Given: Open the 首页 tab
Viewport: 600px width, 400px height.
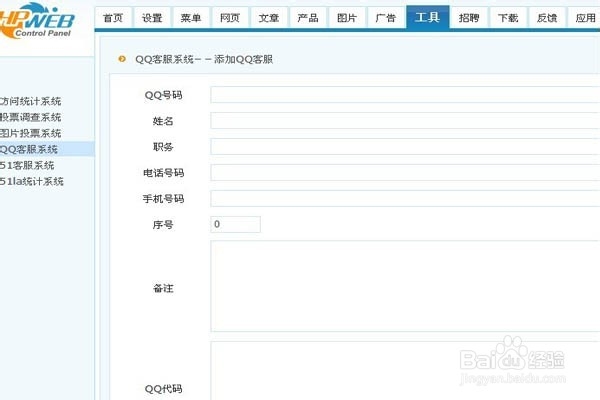Looking at the screenshot, I should (x=113, y=18).
